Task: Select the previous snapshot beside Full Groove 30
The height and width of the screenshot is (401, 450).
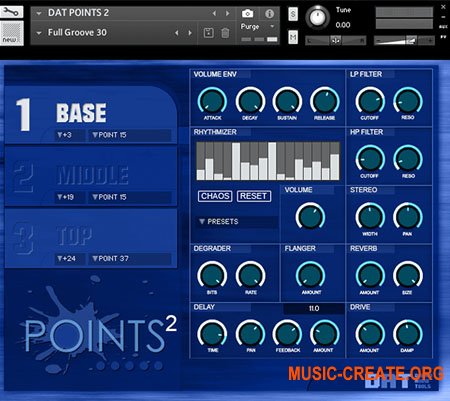Action: click(x=177, y=33)
